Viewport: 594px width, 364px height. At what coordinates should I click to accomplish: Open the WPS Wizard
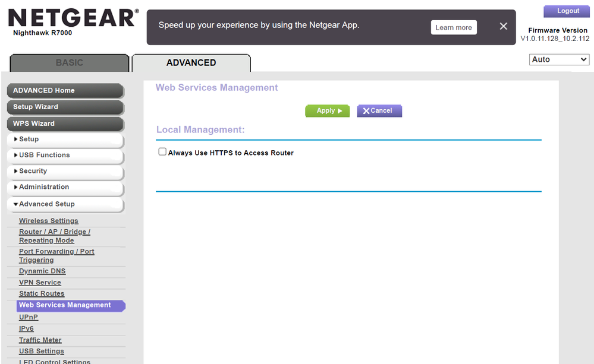click(x=65, y=124)
